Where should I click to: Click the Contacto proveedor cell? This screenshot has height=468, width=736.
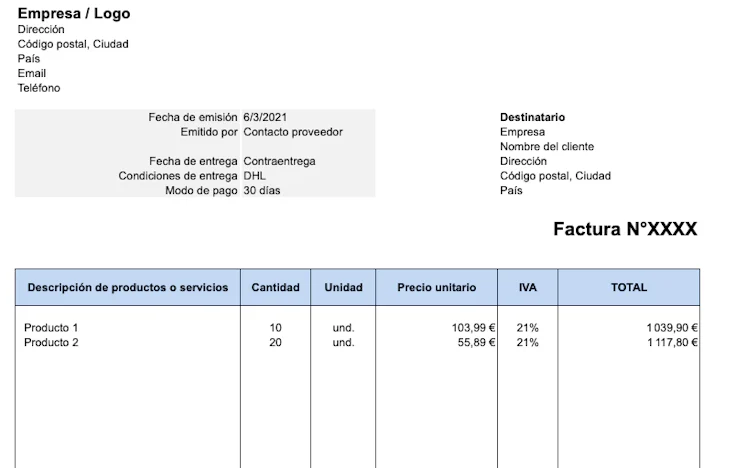(x=293, y=132)
